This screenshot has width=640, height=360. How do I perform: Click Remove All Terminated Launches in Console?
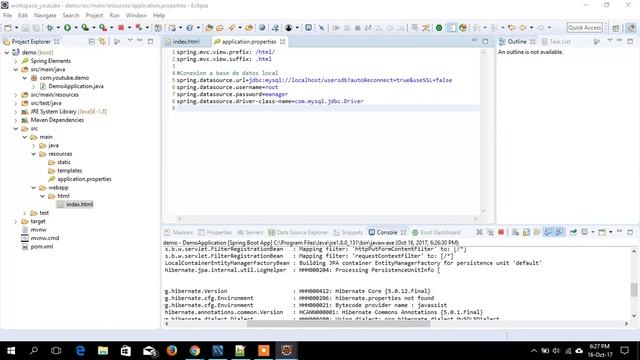click(490, 232)
